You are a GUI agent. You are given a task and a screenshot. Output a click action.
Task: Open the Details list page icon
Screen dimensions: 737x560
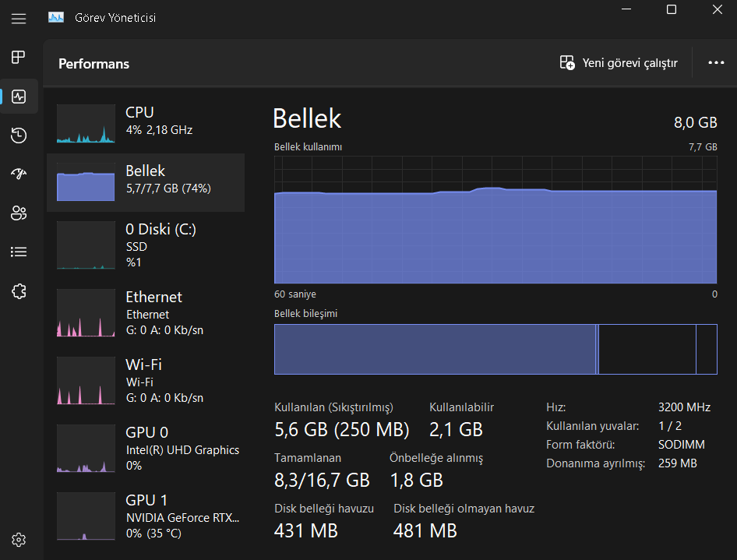[19, 252]
